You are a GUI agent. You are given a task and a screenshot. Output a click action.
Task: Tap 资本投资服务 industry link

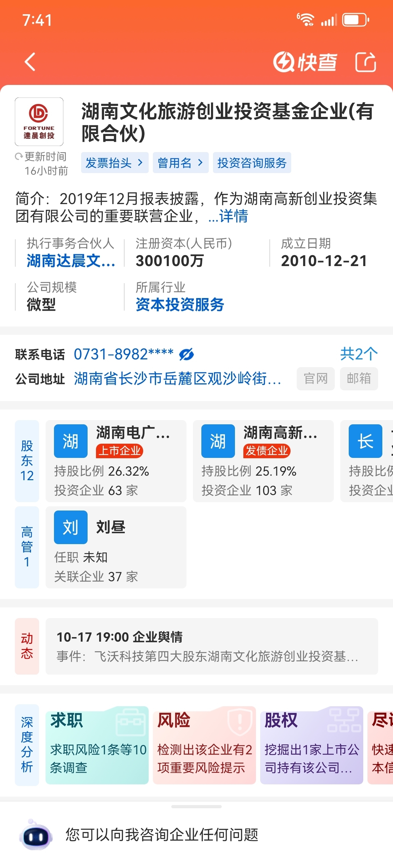[x=180, y=305]
